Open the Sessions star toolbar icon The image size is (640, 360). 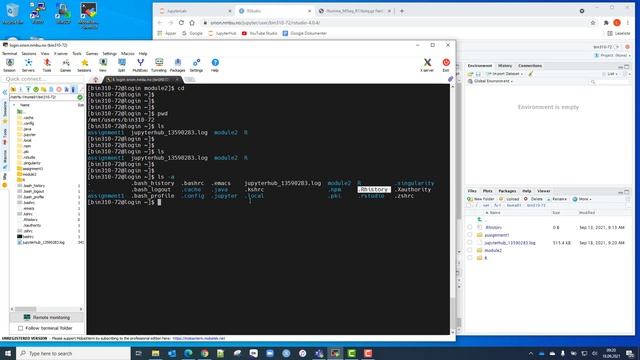(x=84, y=65)
